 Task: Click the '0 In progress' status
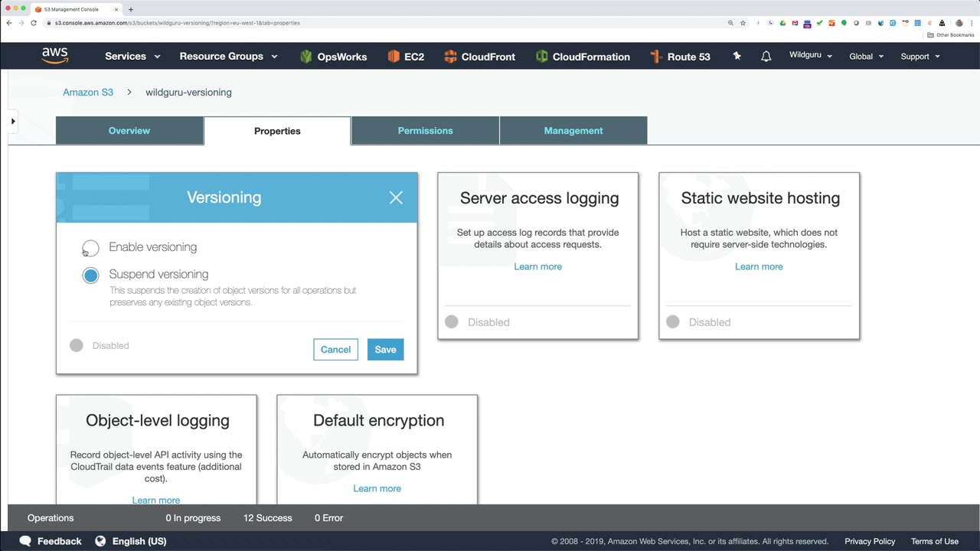click(193, 518)
